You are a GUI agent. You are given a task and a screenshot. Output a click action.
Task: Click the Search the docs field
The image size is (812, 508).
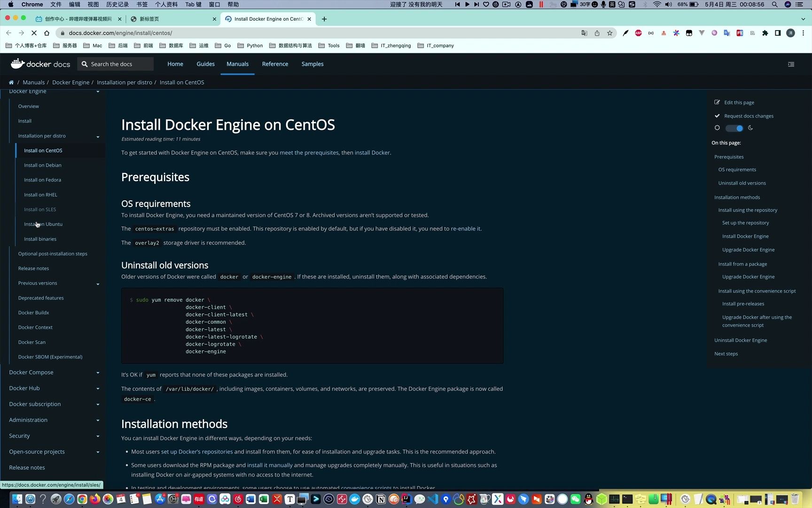click(116, 64)
